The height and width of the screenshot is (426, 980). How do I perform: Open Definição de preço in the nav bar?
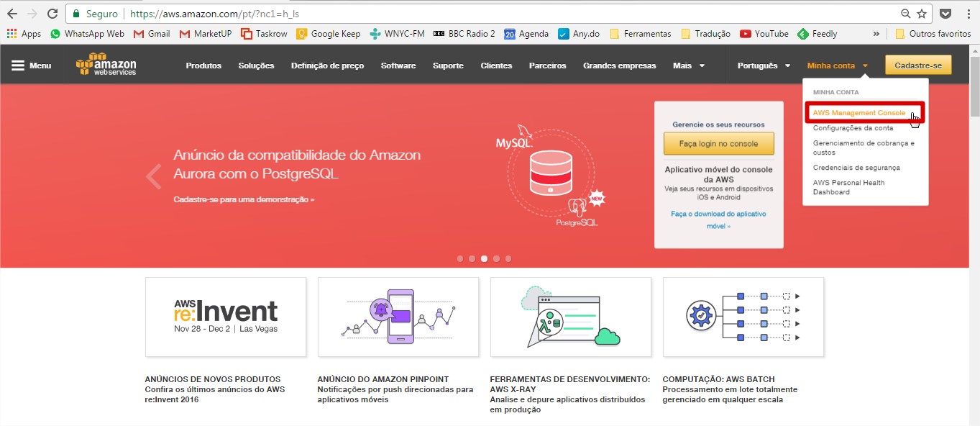(327, 65)
